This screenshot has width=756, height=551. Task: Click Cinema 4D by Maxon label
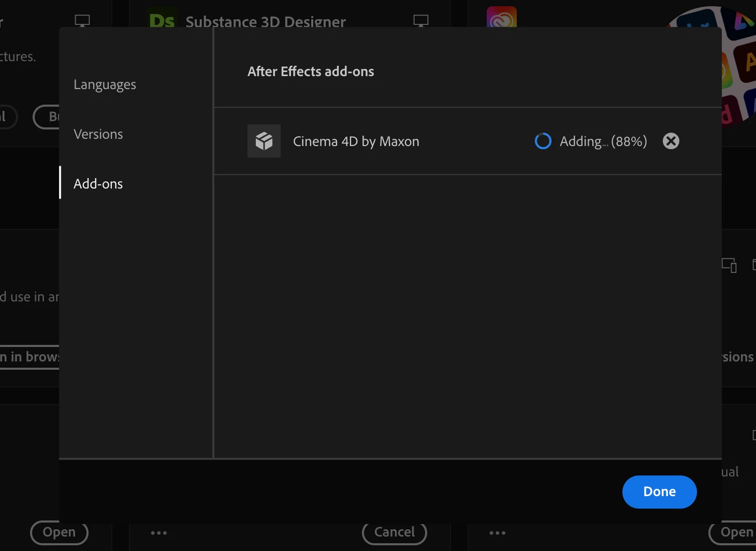tap(356, 141)
